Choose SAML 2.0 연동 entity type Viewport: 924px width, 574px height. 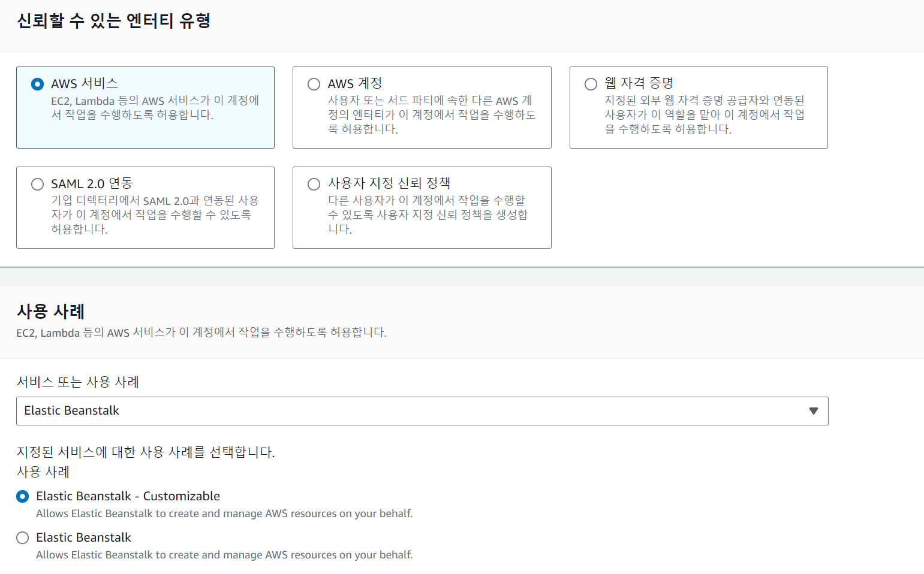pyautogui.click(x=37, y=184)
